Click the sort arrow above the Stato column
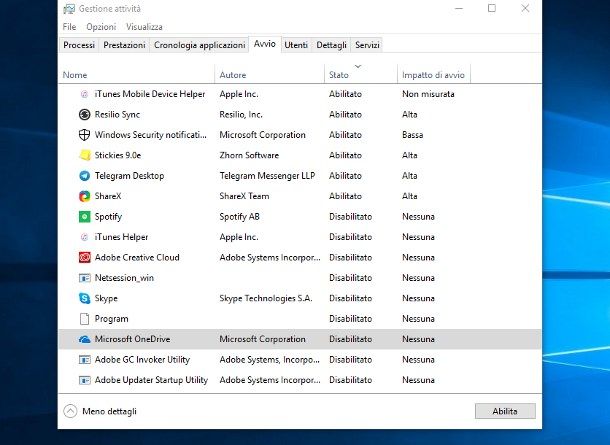The image size is (610, 445). coord(358,67)
